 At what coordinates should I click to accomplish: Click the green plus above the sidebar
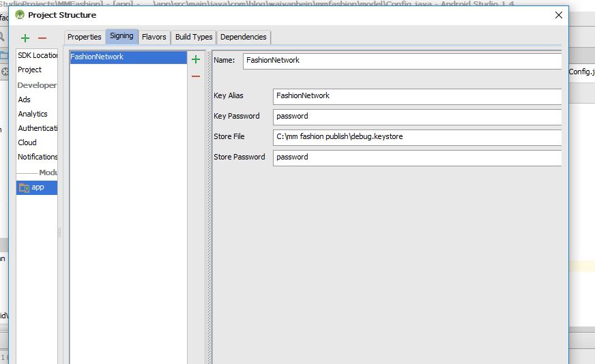pos(25,38)
